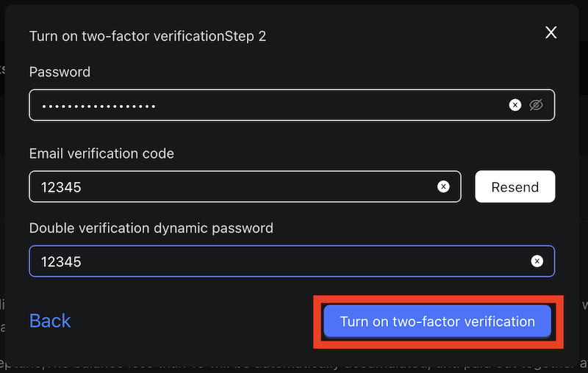Close the two-factor verification dialog

tap(551, 32)
